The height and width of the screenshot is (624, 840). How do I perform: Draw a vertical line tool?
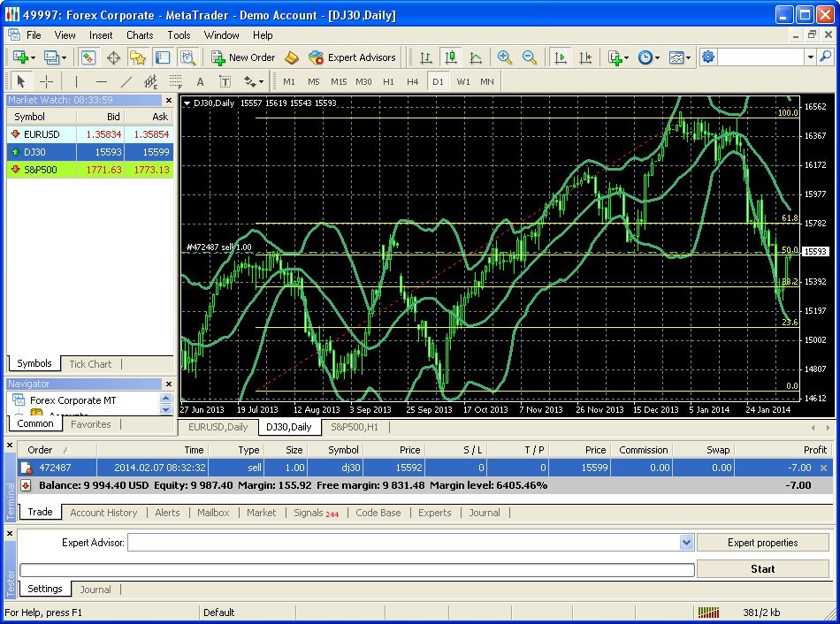point(77,81)
